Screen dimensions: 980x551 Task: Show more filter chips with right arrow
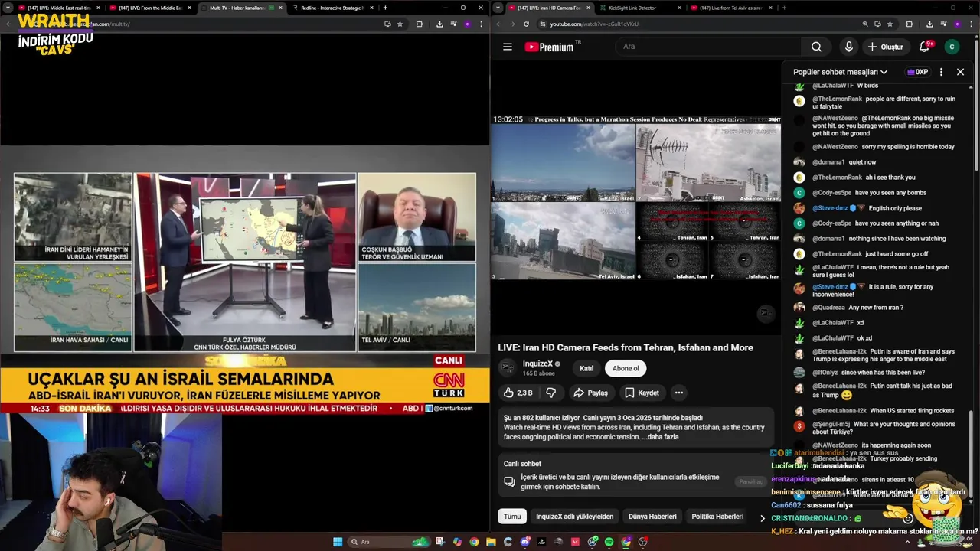(762, 518)
